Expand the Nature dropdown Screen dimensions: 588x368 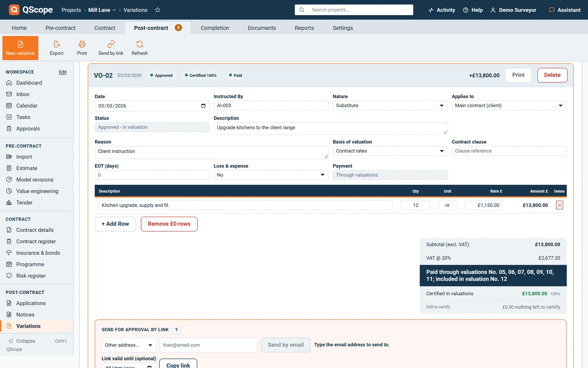click(390, 106)
